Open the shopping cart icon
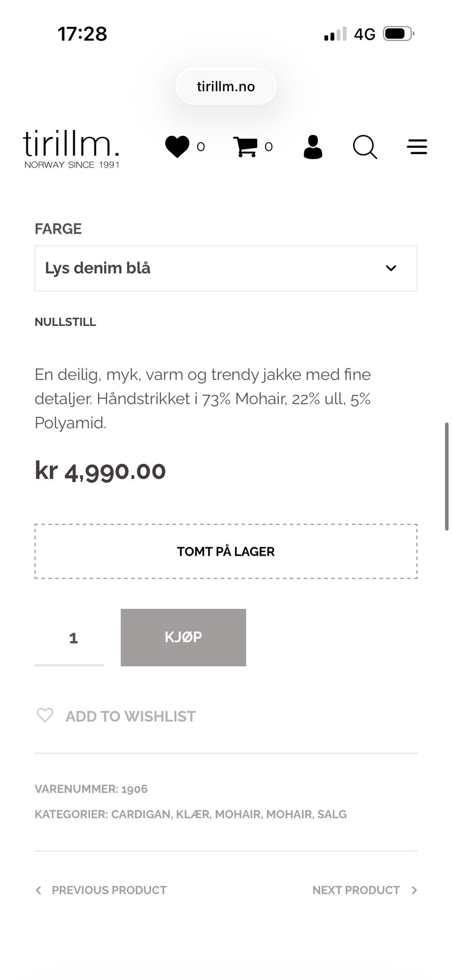Image resolution: width=452 pixels, height=980 pixels. [x=245, y=146]
